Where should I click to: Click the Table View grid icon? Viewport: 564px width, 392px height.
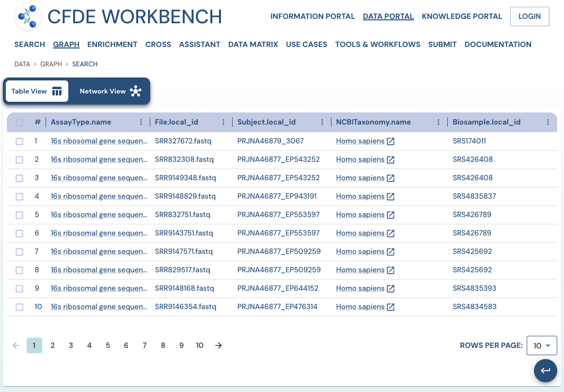(x=57, y=91)
